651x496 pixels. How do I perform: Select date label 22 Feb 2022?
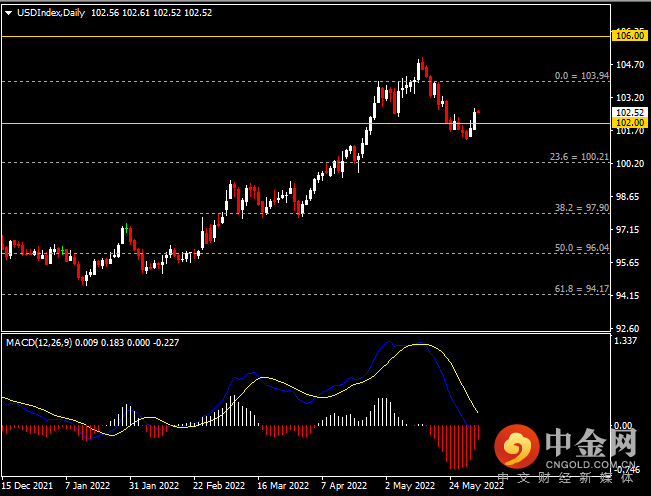tap(219, 486)
